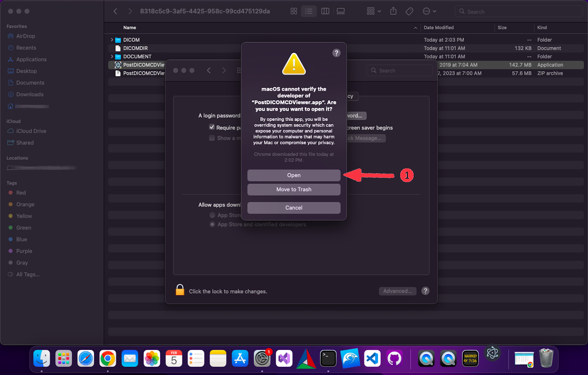Screen dimensions: 588x375
Task: Uncheck the Require password checkbox
Action: pyautogui.click(x=212, y=127)
